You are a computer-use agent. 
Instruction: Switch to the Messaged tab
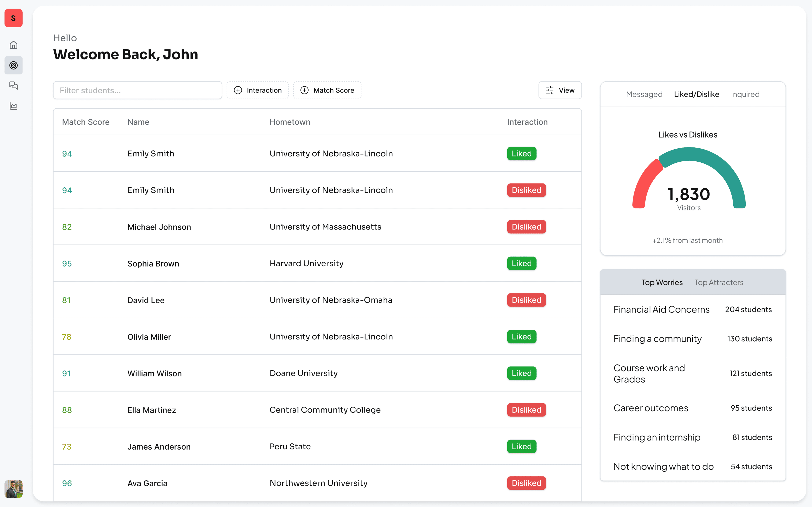point(644,94)
